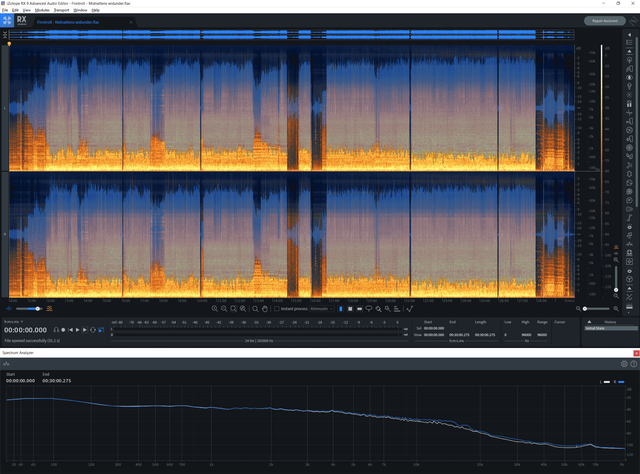Image resolution: width=640 pixels, height=474 pixels.
Task: Select the Initial State history entry
Action: click(x=611, y=328)
